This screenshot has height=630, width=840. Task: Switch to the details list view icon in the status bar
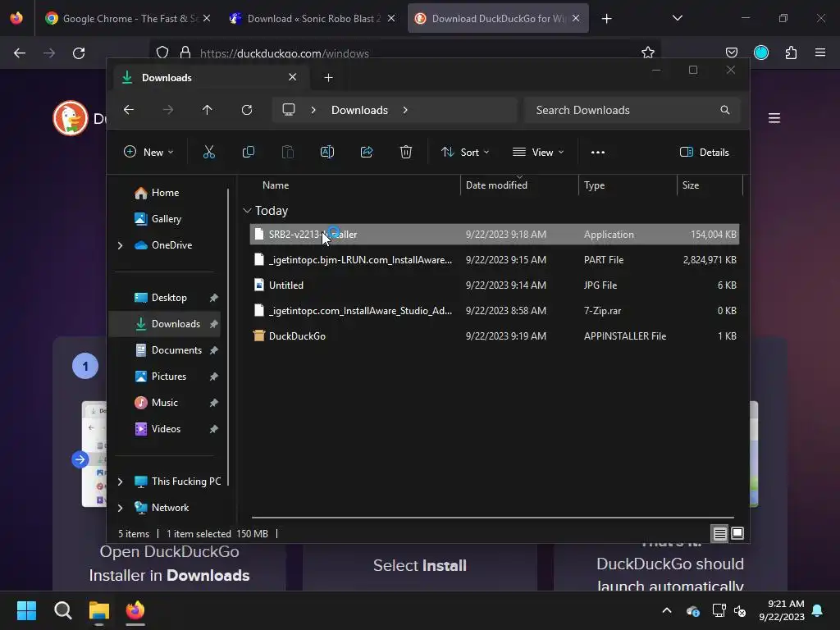coord(719,533)
